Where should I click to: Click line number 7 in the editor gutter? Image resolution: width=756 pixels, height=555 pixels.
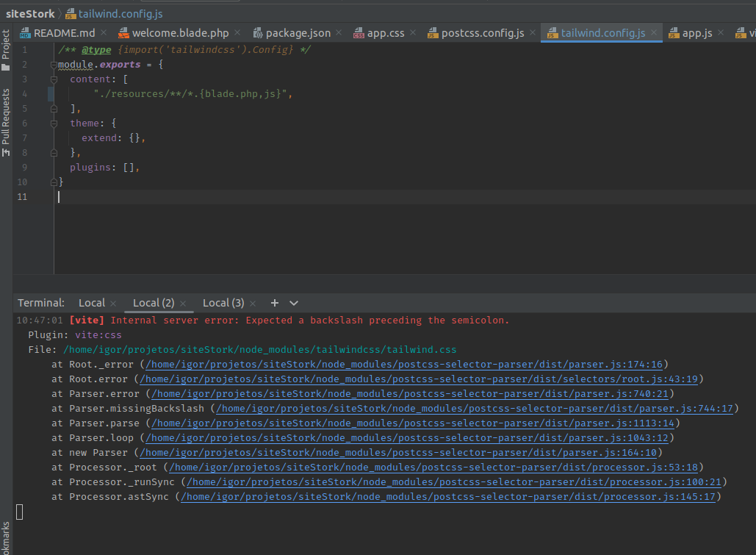click(24, 137)
